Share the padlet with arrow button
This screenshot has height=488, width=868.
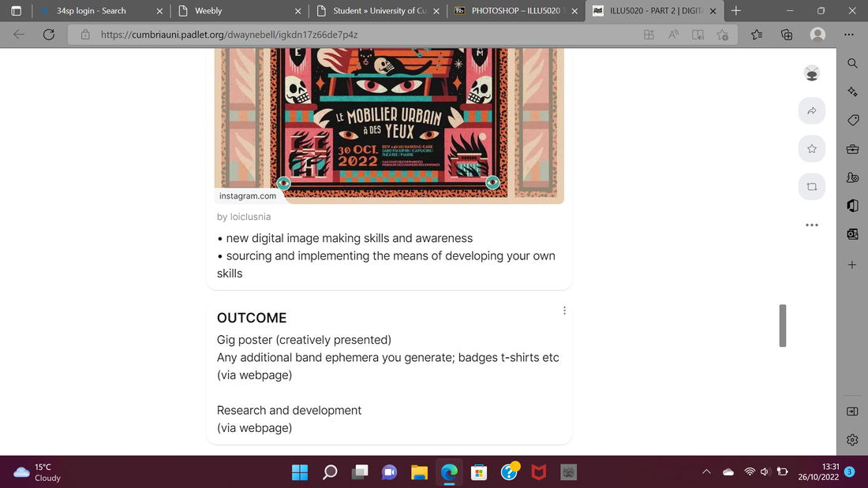[x=811, y=110]
